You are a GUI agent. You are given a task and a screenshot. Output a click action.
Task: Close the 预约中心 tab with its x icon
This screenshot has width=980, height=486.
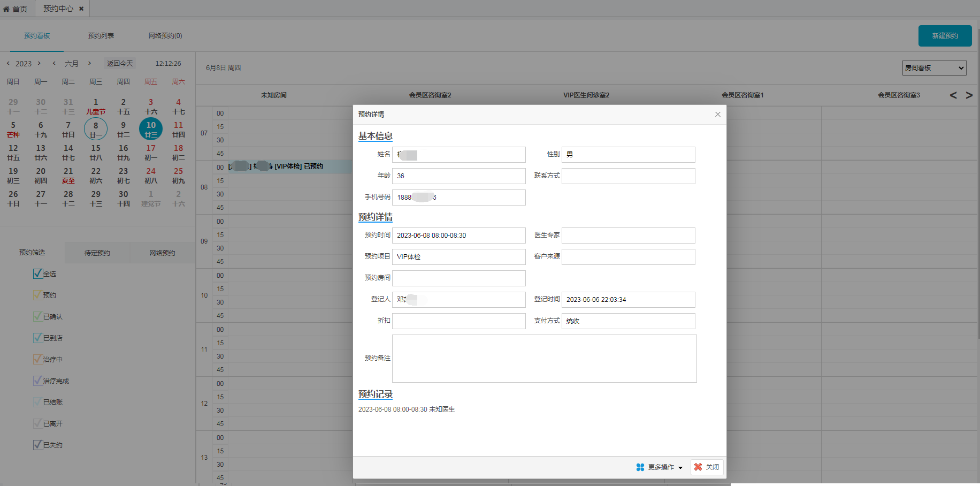point(81,9)
